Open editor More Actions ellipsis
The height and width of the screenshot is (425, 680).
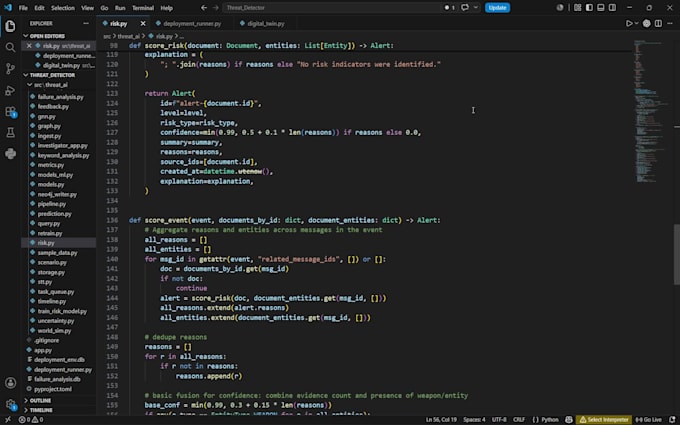(670, 23)
